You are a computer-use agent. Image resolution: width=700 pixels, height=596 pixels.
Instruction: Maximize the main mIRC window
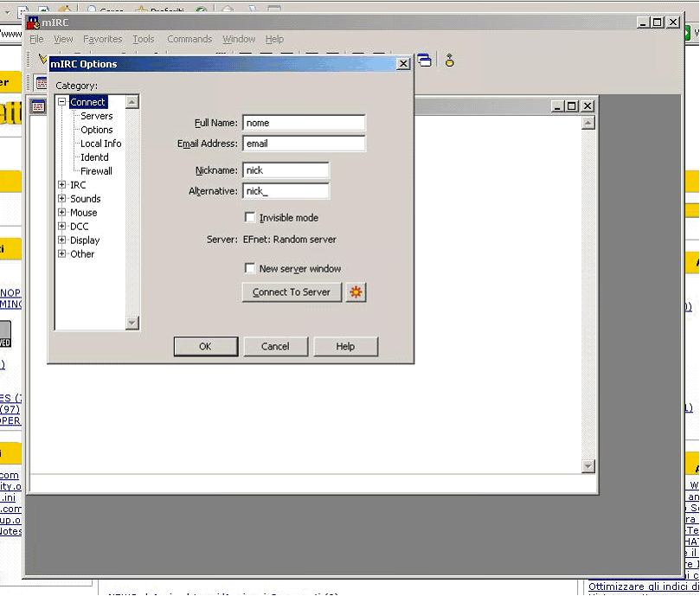(x=657, y=22)
